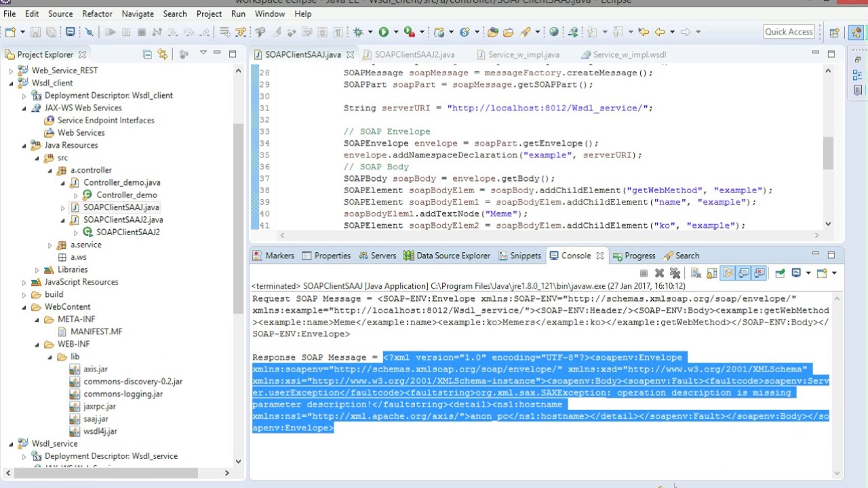Select Service Endpoint Interfaces item
Image resolution: width=868 pixels, height=488 pixels.
point(106,120)
